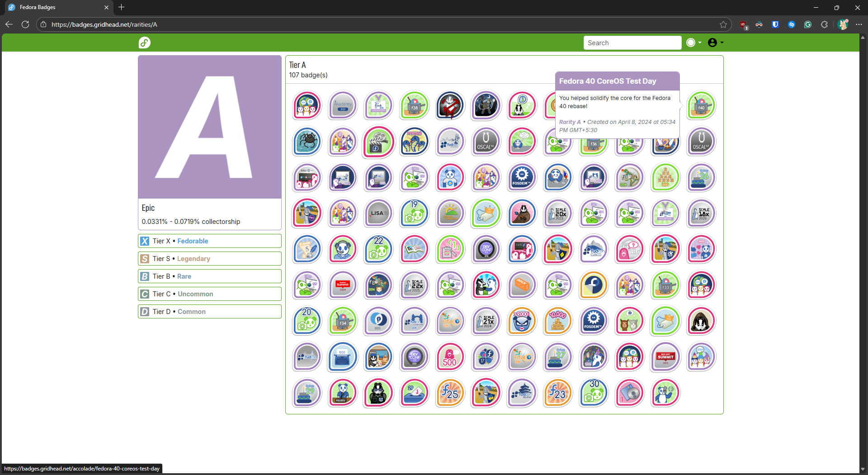Viewport: 868px width, 475px height.
Task: Open the browser settings and more menu
Action: [x=859, y=24]
